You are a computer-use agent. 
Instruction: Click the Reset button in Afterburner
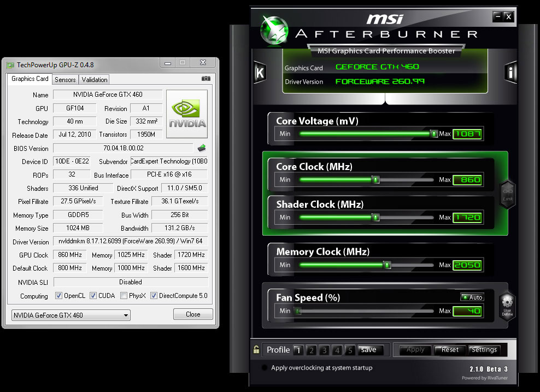(x=450, y=350)
